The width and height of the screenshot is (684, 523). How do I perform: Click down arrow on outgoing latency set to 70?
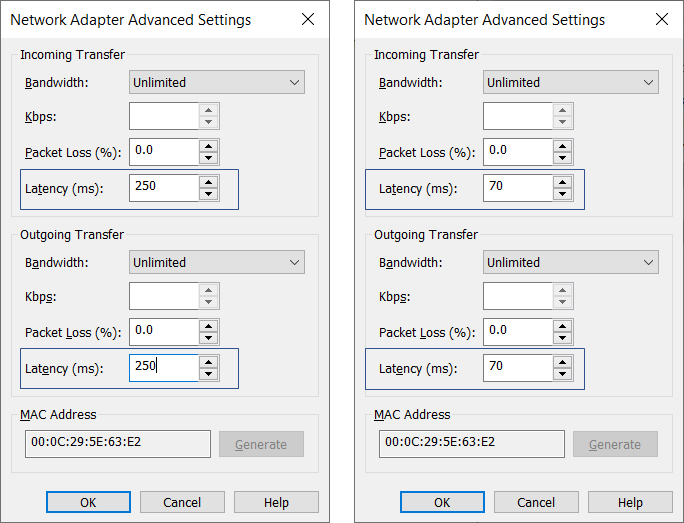(562, 374)
